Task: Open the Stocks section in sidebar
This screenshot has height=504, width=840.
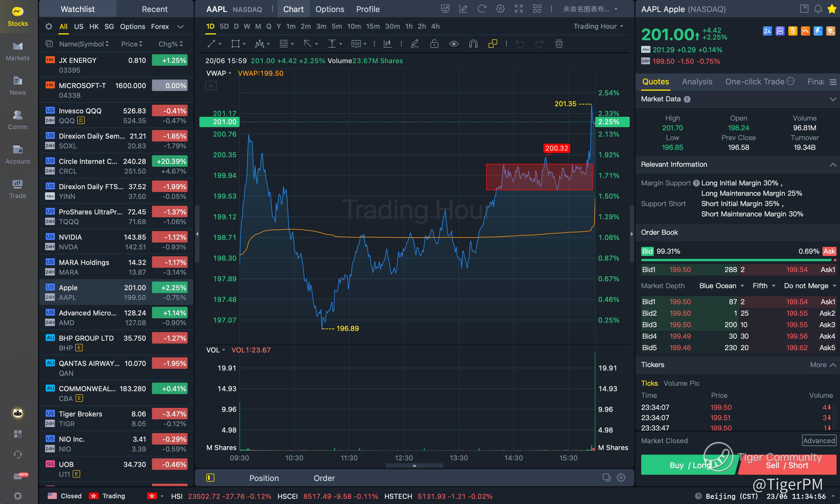Action: 18,17
